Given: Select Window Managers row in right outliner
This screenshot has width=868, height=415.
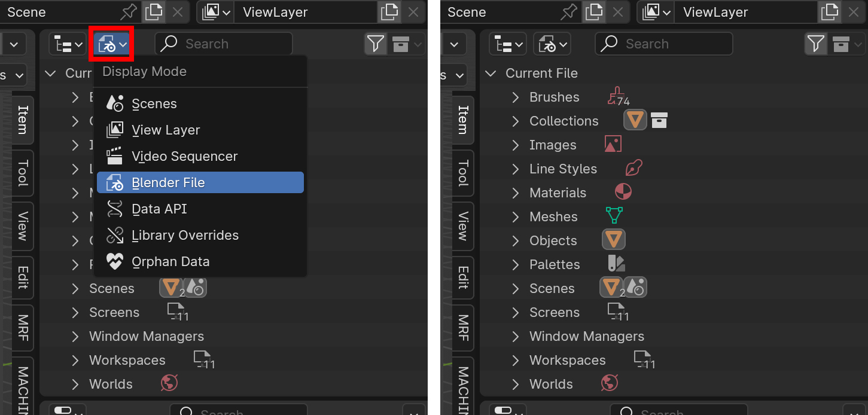Looking at the screenshot, I should [x=674, y=336].
